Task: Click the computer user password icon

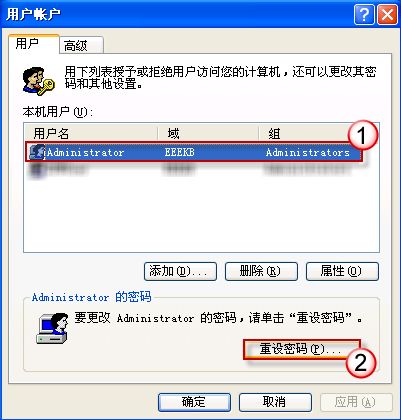Action: pos(52,328)
